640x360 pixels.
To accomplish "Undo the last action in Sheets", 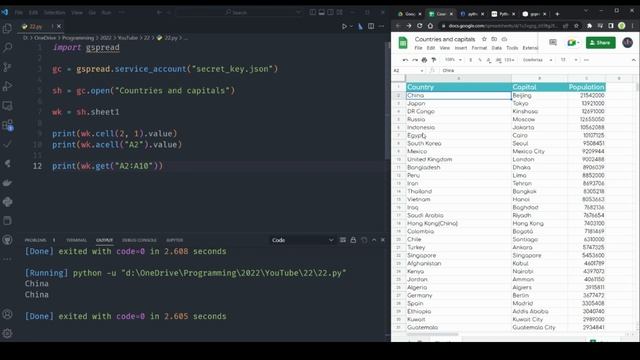I will 405,60.
